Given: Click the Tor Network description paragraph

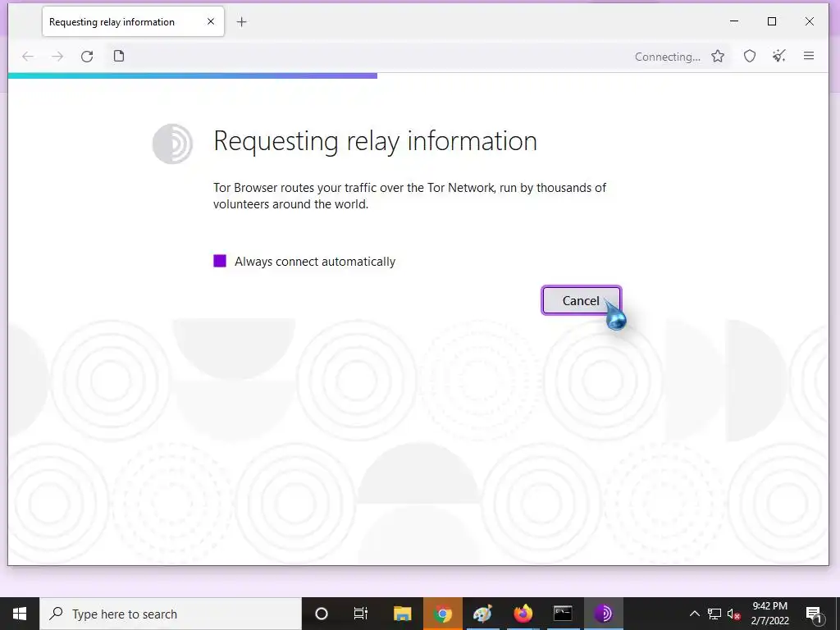Looking at the screenshot, I should coord(410,195).
